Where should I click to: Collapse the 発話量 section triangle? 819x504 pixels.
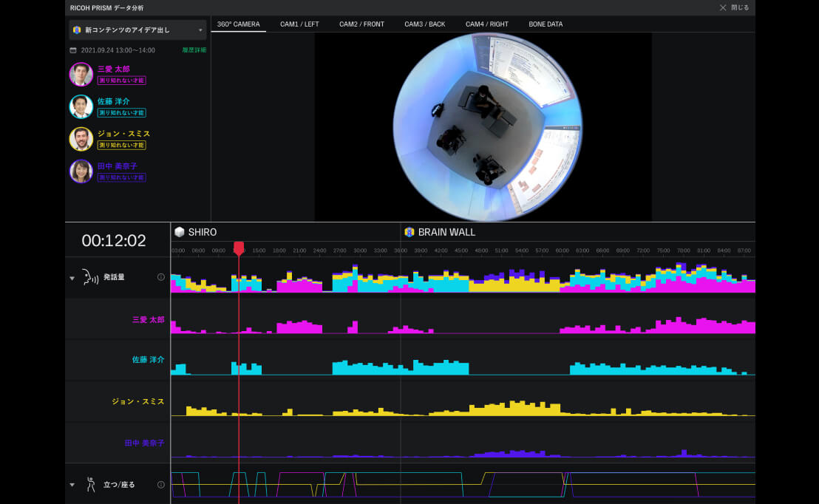click(72, 278)
